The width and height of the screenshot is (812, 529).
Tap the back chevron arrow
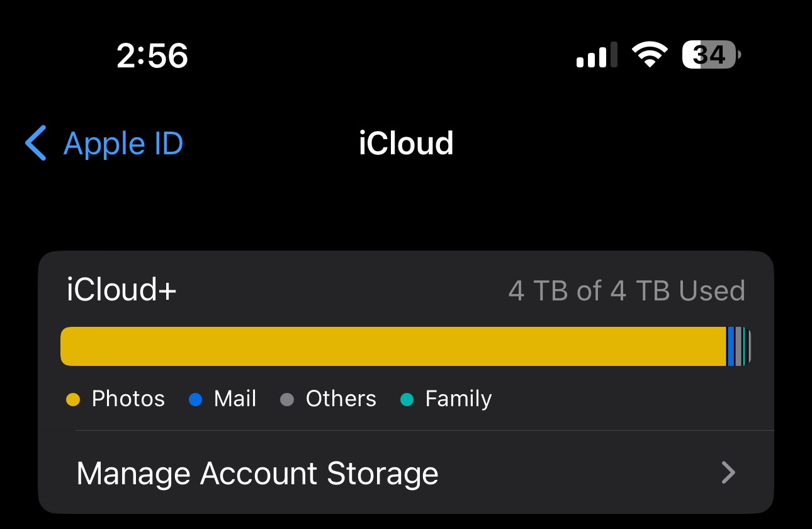[36, 143]
